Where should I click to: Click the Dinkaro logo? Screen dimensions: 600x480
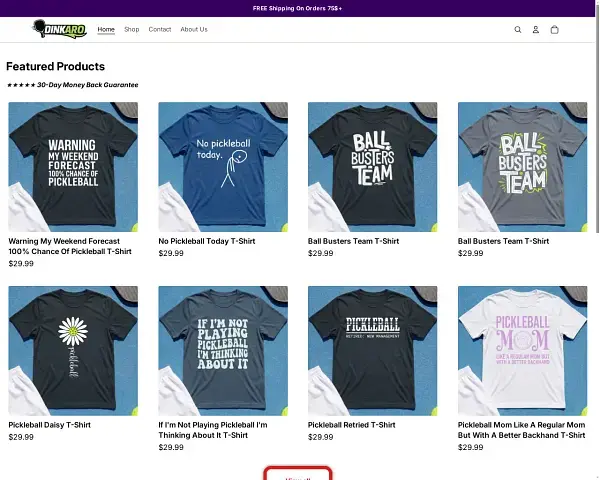click(59, 29)
